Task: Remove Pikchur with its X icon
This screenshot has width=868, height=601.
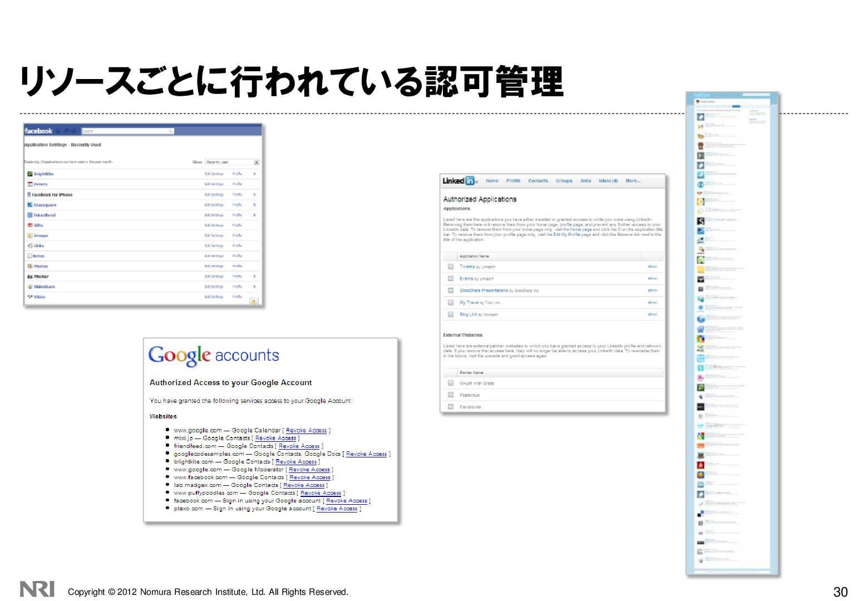Action: tap(254, 277)
